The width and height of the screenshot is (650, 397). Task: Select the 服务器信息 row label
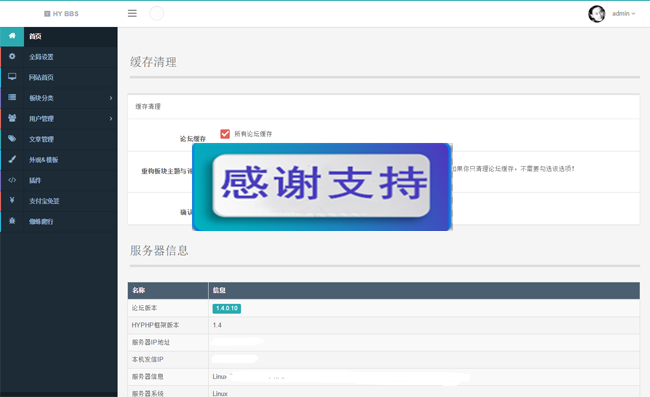148,376
